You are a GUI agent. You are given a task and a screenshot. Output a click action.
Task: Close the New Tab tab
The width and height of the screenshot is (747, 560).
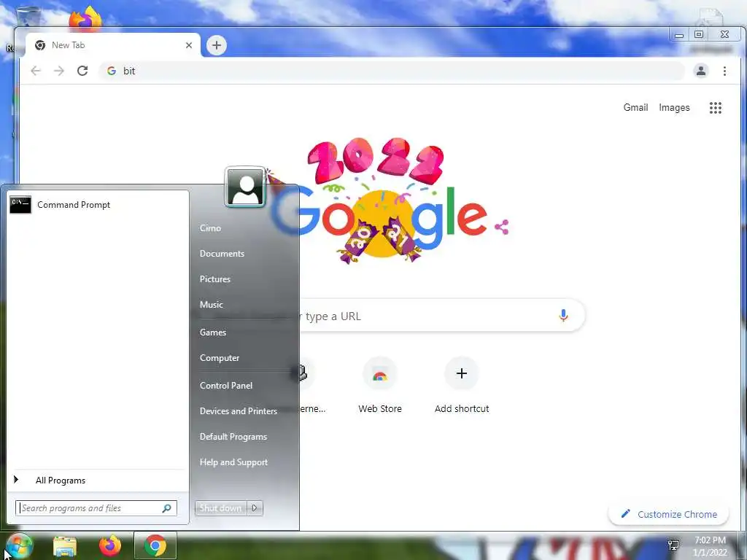[x=189, y=45]
